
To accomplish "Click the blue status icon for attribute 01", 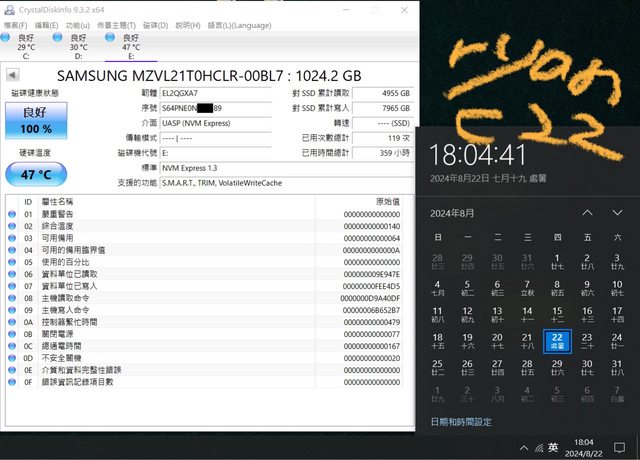I will coord(12,214).
